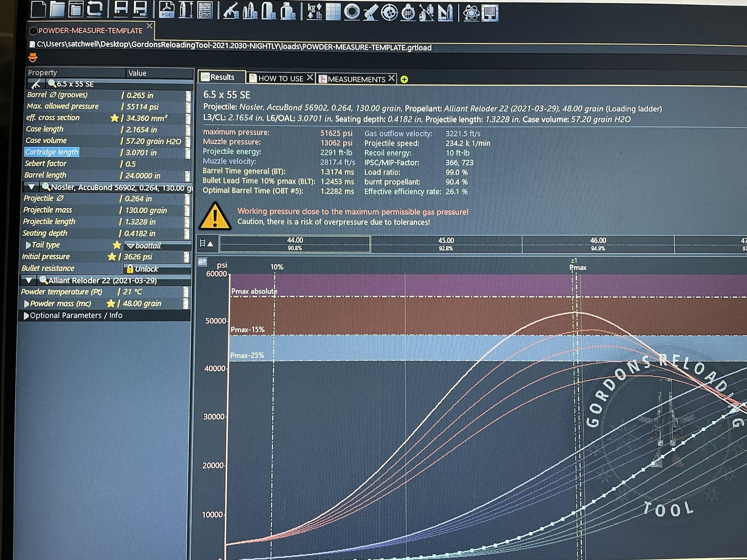Save the current load file
The height and width of the screenshot is (560, 747).
(x=121, y=9)
